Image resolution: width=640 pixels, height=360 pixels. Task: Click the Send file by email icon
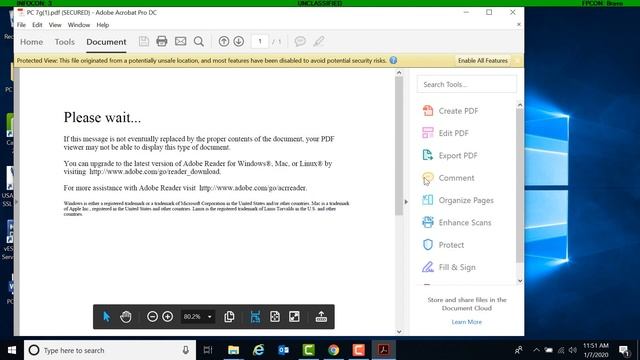[180, 41]
